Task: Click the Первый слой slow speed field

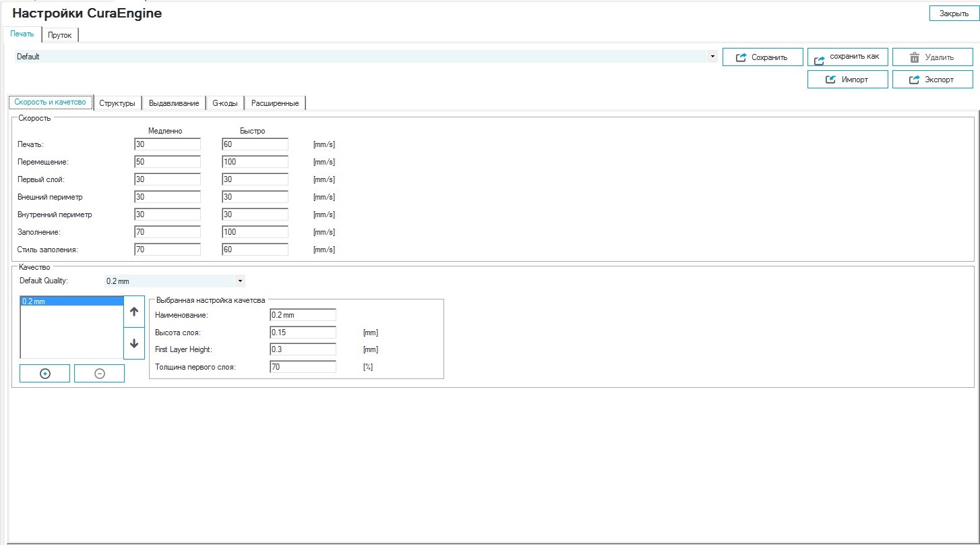Action: (168, 179)
